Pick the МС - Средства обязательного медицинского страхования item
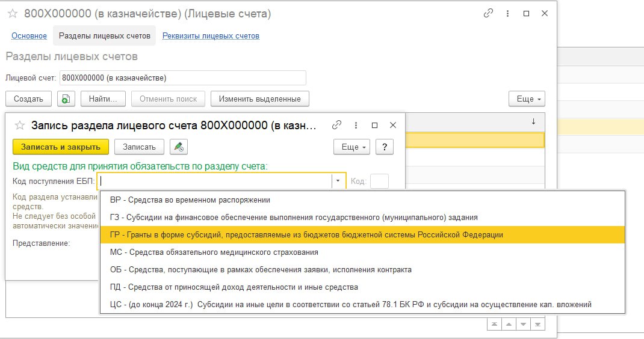 [x=214, y=252]
